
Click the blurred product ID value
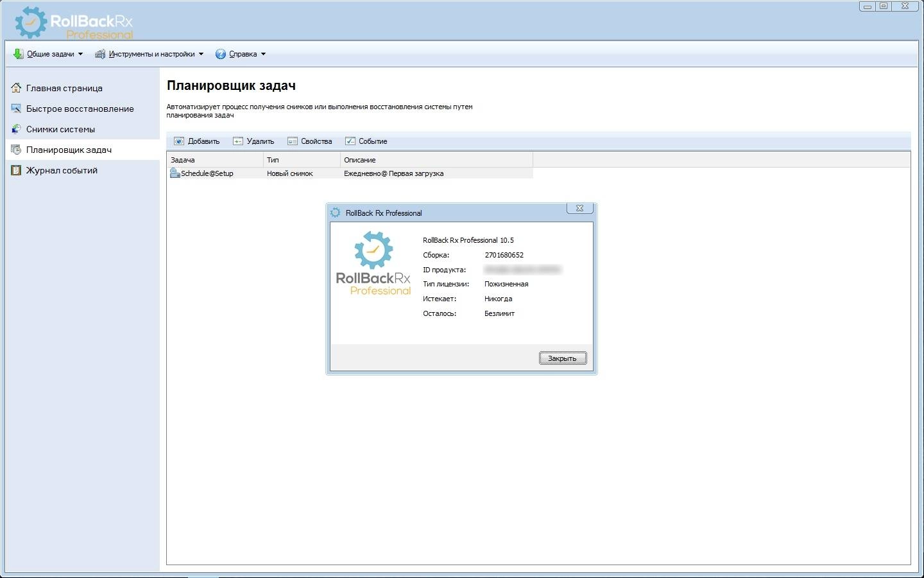(x=523, y=270)
